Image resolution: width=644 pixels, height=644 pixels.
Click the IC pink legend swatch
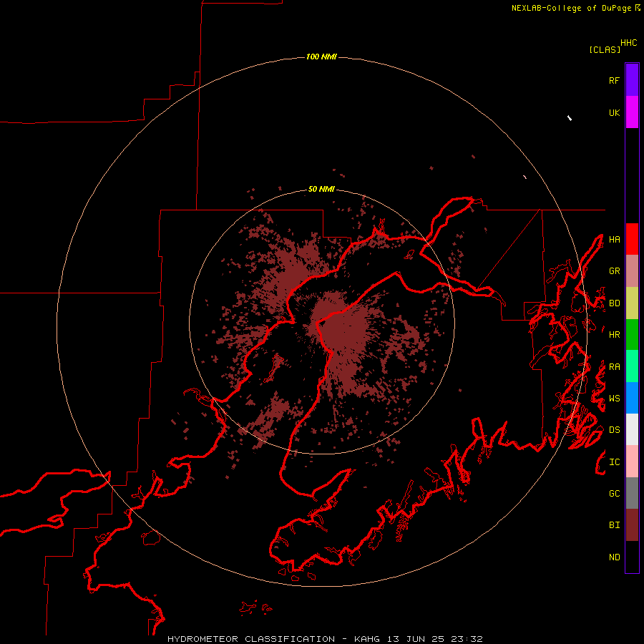coord(632,462)
